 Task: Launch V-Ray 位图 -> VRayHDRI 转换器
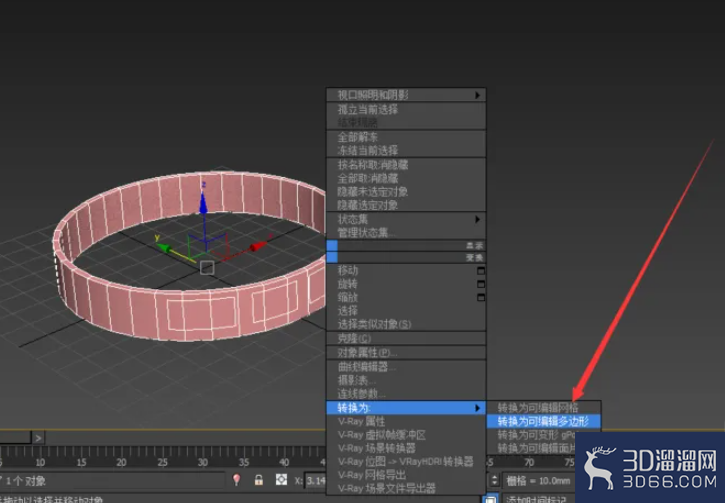coord(406,462)
